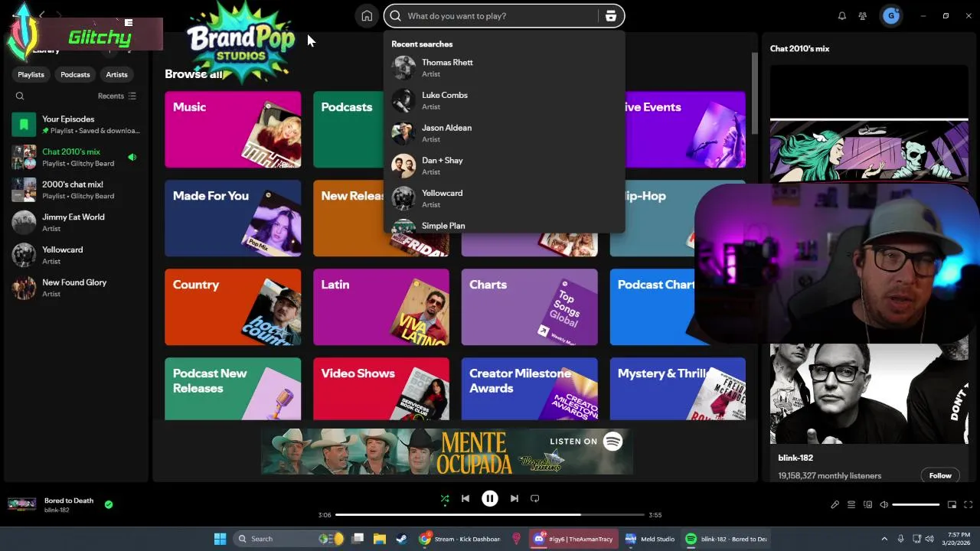Enter full screen player view icon
Screen dimensions: 980x551
(x=969, y=504)
